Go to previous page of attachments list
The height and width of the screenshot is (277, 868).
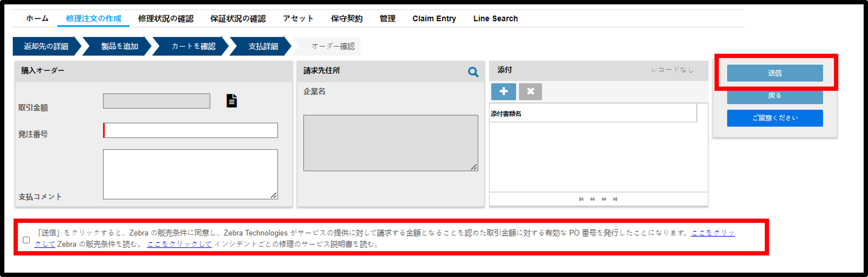(592, 199)
